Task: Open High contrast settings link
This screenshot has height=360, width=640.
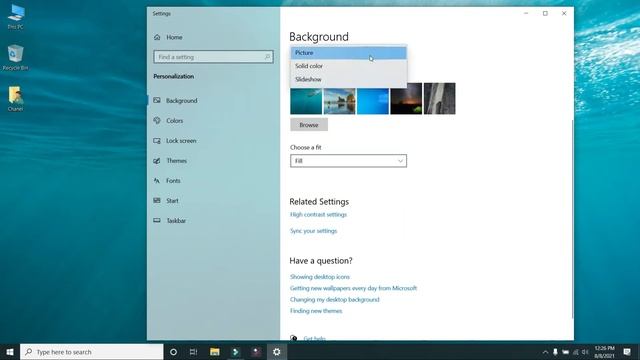Action: click(x=318, y=214)
